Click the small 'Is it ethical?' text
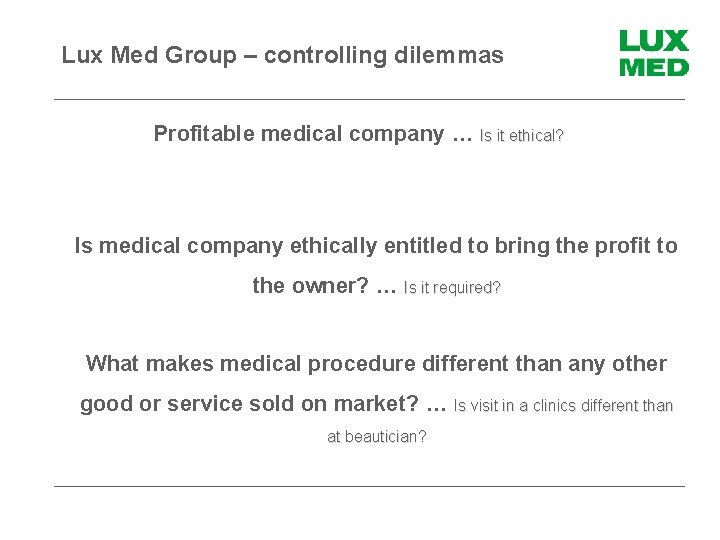This screenshot has height=540, width=720. pyautogui.click(x=522, y=136)
